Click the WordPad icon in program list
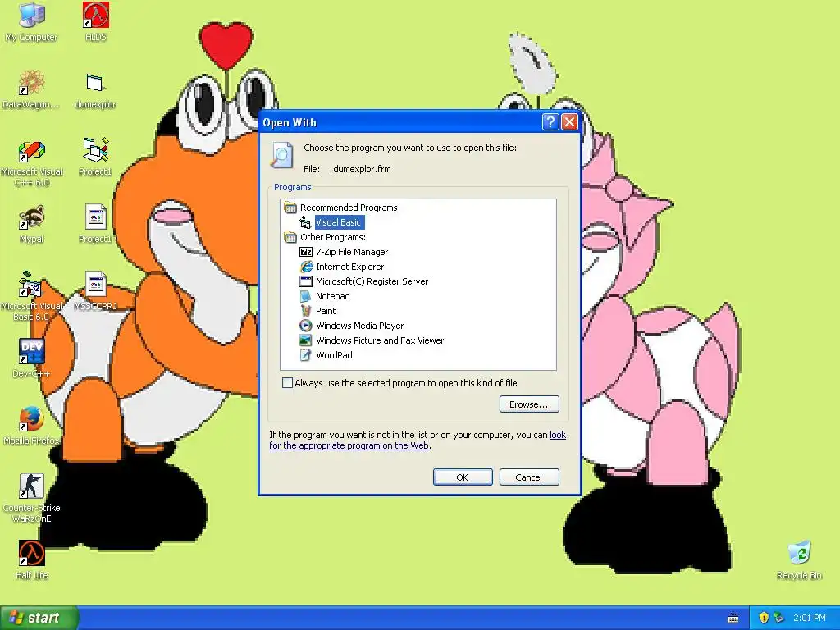 click(x=306, y=354)
